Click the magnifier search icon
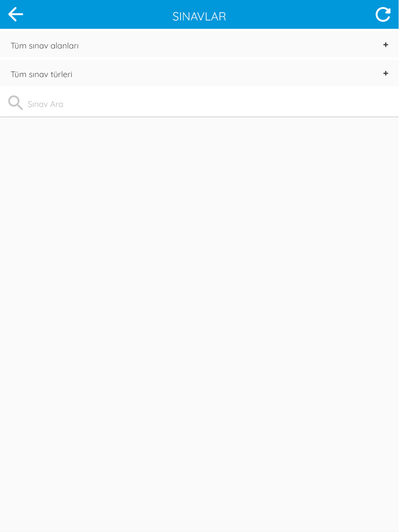Screen dimensions: 399x532 (x=16, y=103)
